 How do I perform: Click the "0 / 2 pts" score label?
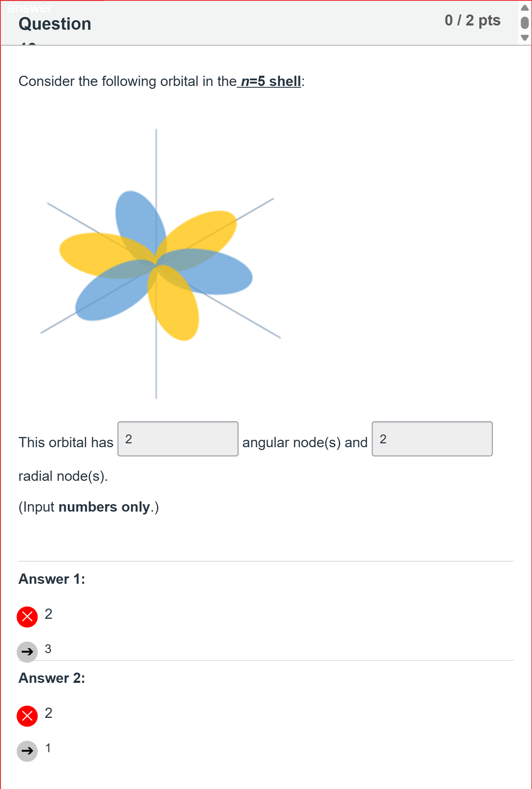pos(472,20)
